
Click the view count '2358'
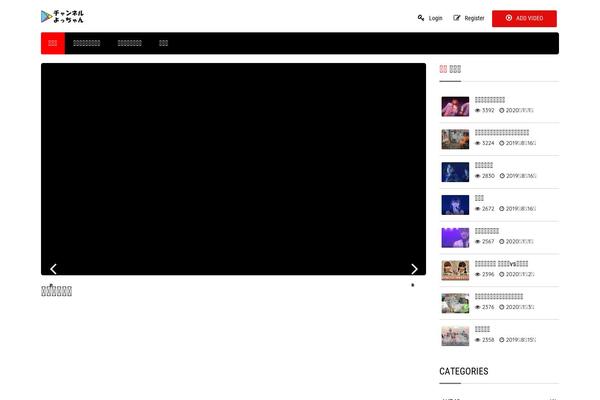[488, 340]
